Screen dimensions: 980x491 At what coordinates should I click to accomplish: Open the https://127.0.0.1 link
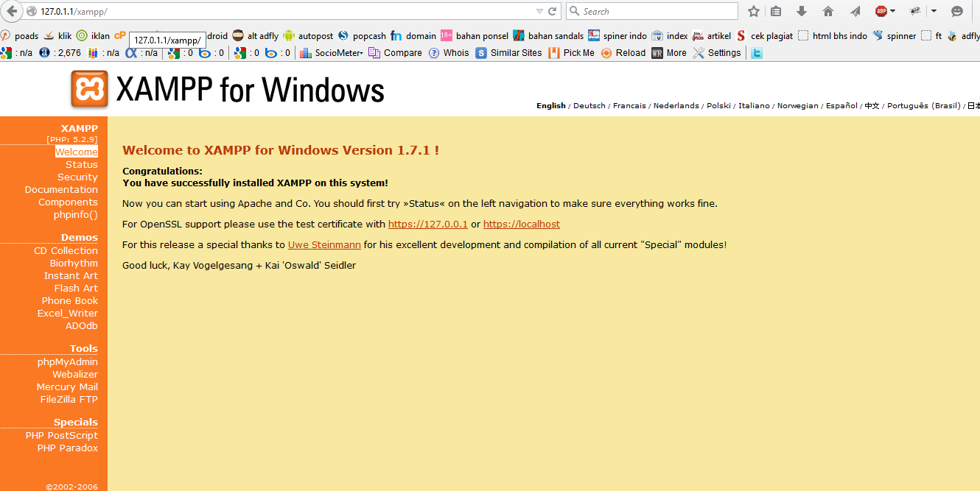(x=428, y=225)
